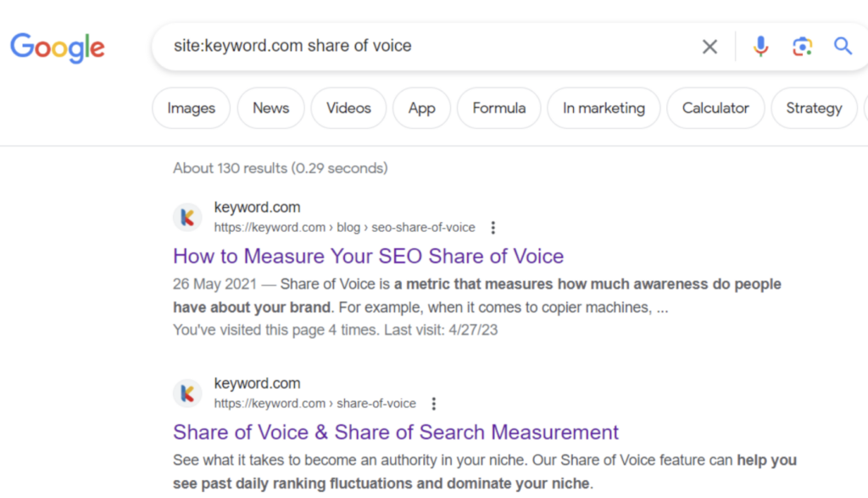
Task: Open the three-dot menu on the first result
Action: tap(493, 227)
